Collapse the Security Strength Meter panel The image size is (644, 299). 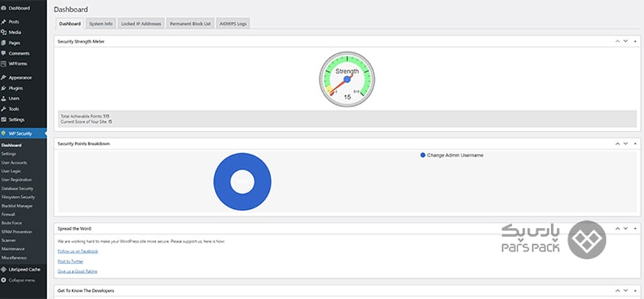click(635, 41)
